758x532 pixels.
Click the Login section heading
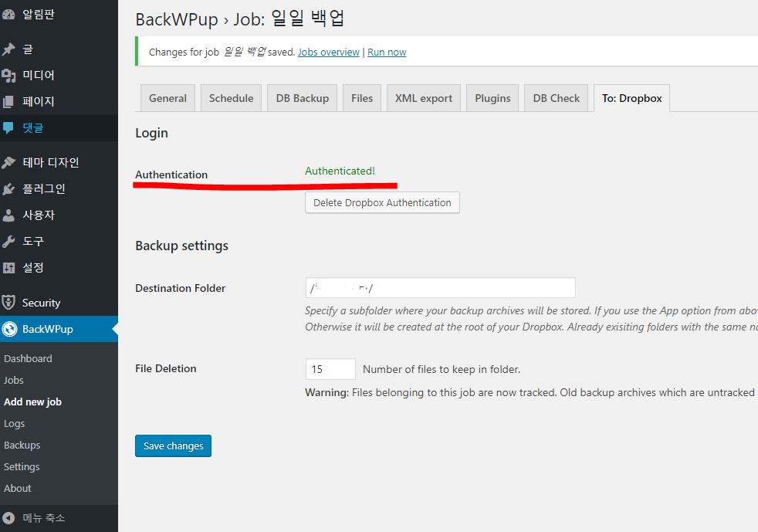(x=152, y=133)
